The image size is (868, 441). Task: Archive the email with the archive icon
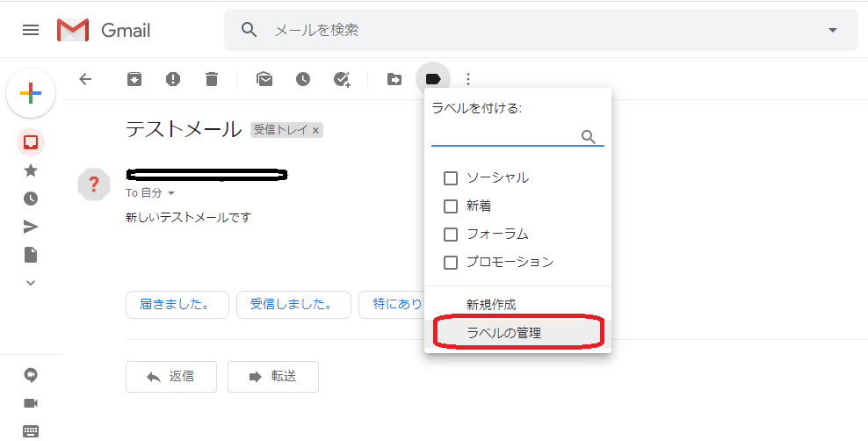tap(134, 79)
